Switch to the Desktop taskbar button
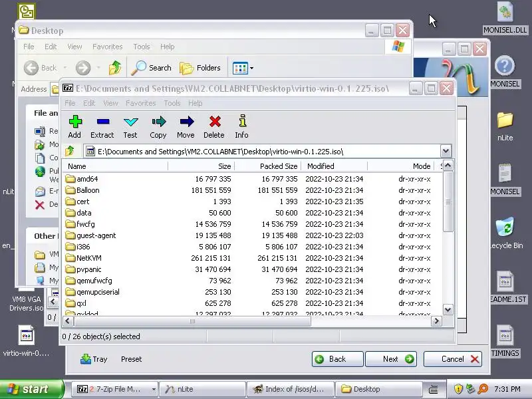 tap(378, 389)
